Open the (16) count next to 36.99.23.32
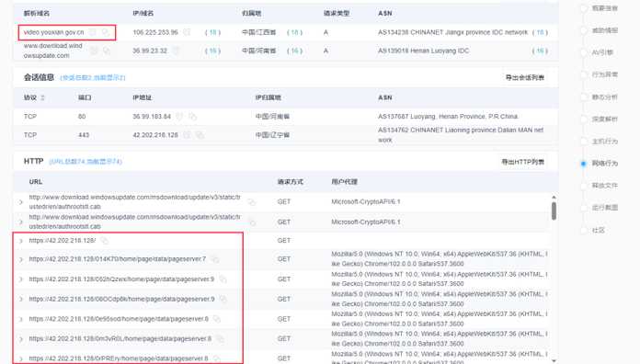The height and width of the screenshot is (364, 640). point(212,51)
